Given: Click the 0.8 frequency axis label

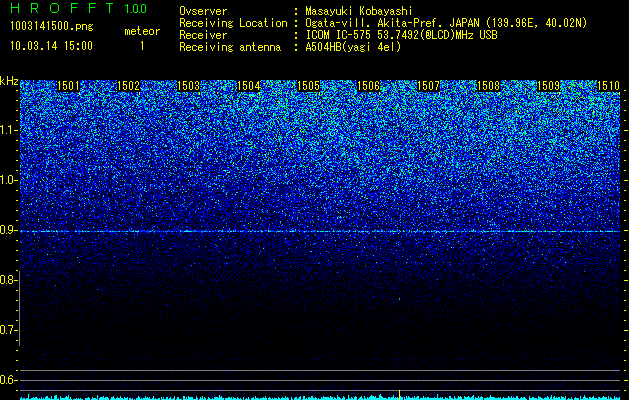Looking at the screenshot, I should pyautogui.click(x=7, y=280).
